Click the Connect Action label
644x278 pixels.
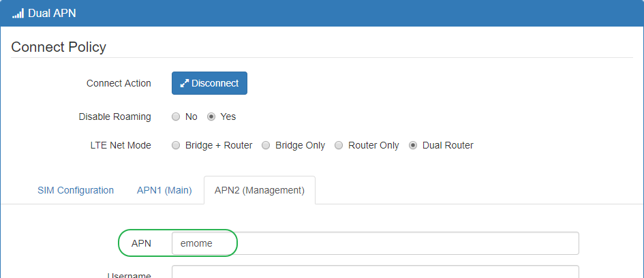point(119,83)
